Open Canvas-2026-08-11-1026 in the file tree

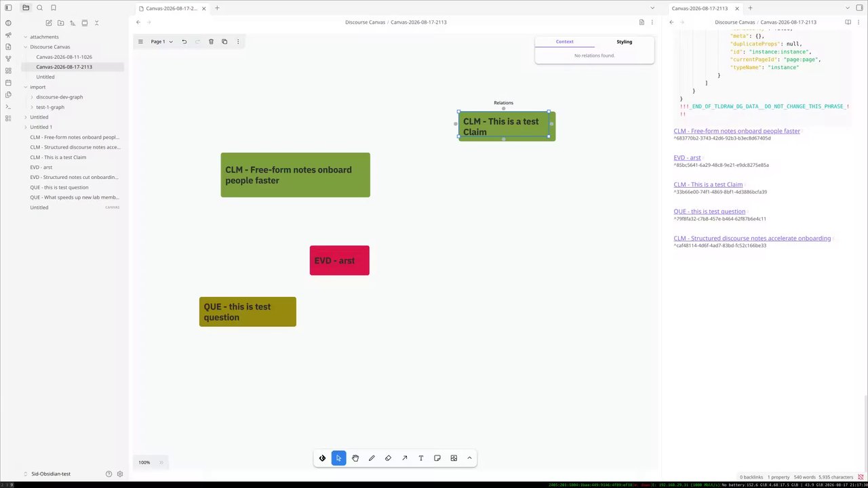(x=64, y=57)
